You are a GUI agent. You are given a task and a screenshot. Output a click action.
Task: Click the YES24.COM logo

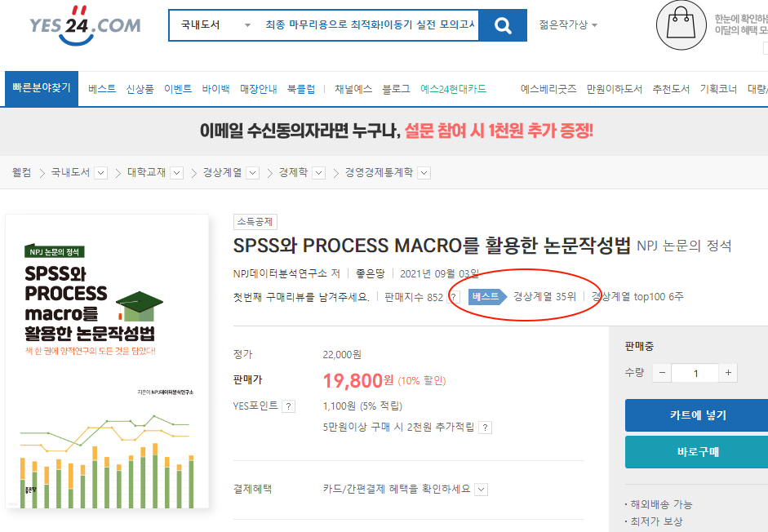coord(85,25)
